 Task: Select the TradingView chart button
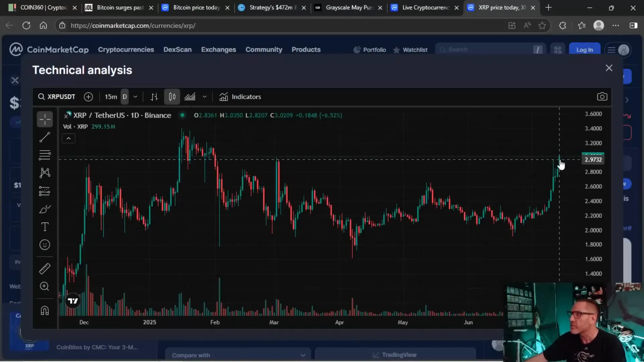click(x=395, y=355)
